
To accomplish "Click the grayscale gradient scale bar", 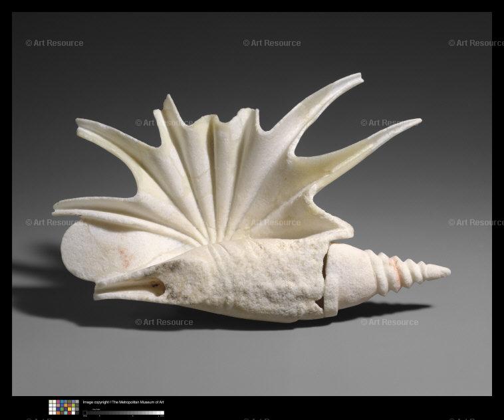I will [x=124, y=413].
